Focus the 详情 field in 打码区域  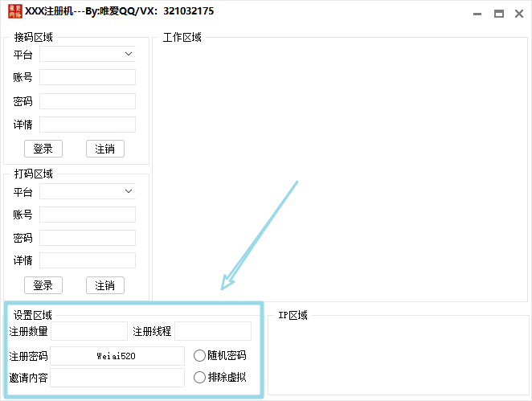tap(88, 260)
